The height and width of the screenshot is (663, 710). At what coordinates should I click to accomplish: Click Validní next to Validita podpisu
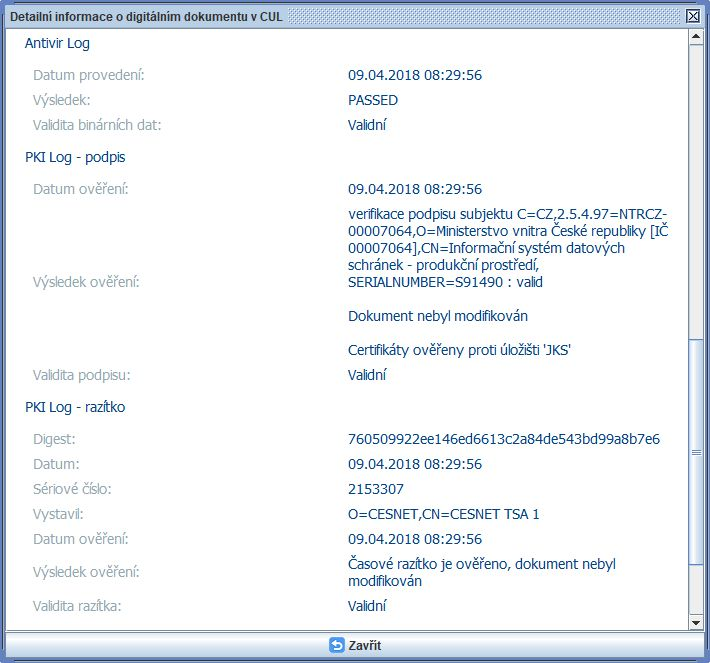coord(367,375)
